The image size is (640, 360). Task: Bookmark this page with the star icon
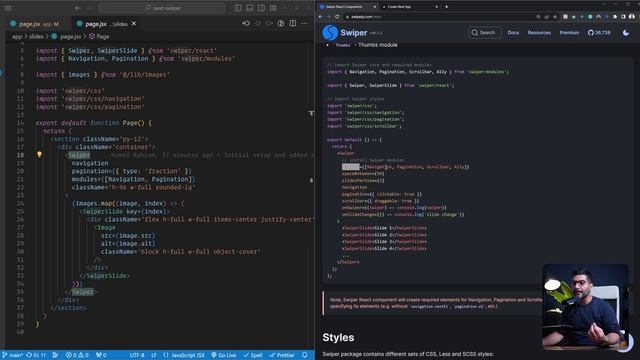click(555, 17)
